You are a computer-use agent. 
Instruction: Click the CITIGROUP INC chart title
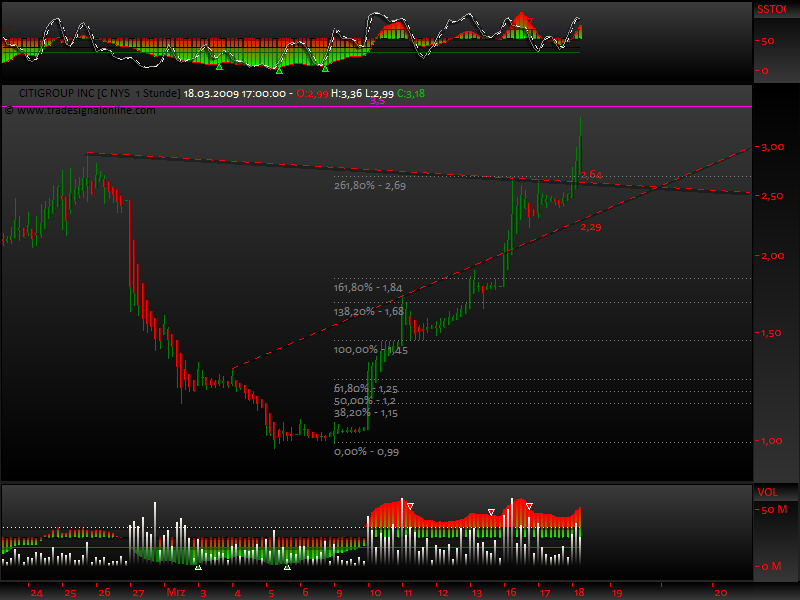coord(99,93)
